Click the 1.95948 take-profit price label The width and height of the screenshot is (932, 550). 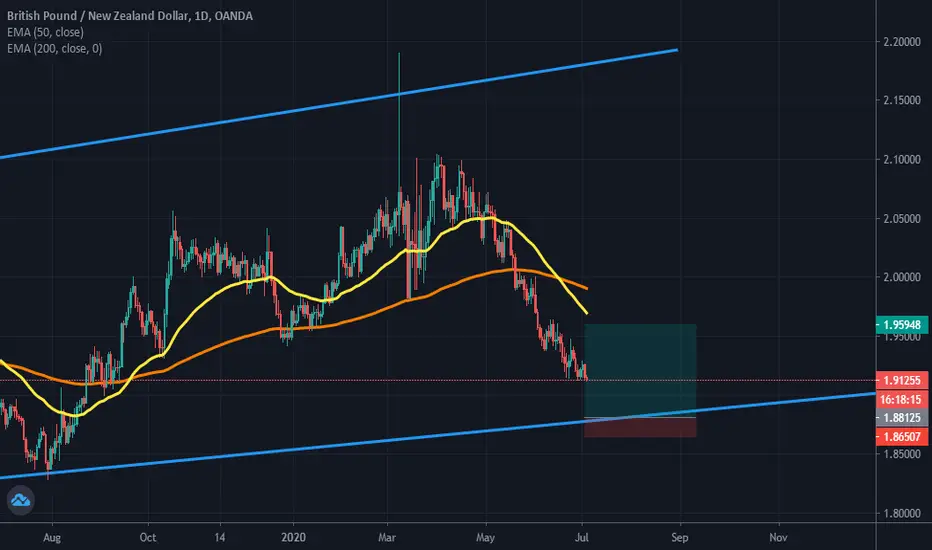pyautogui.click(x=902, y=325)
